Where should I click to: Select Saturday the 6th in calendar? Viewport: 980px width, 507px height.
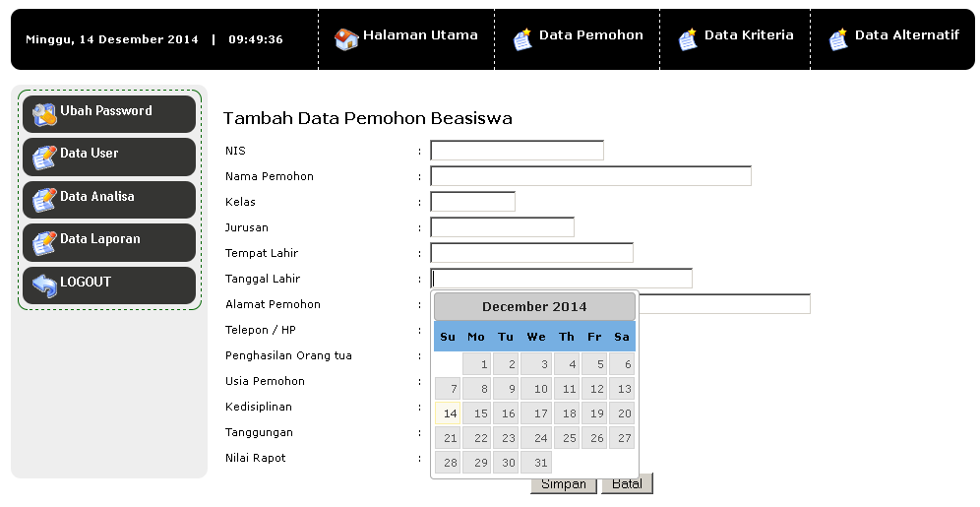click(x=622, y=364)
